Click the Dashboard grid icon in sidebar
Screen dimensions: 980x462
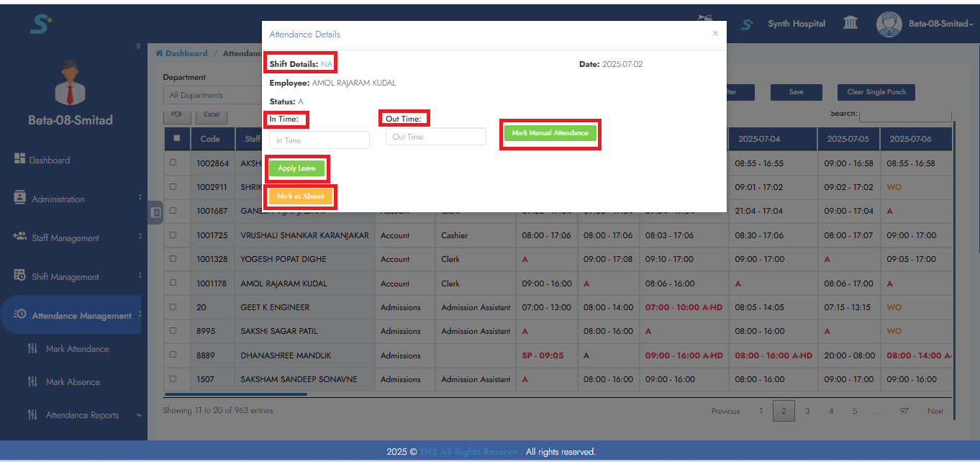tap(20, 160)
